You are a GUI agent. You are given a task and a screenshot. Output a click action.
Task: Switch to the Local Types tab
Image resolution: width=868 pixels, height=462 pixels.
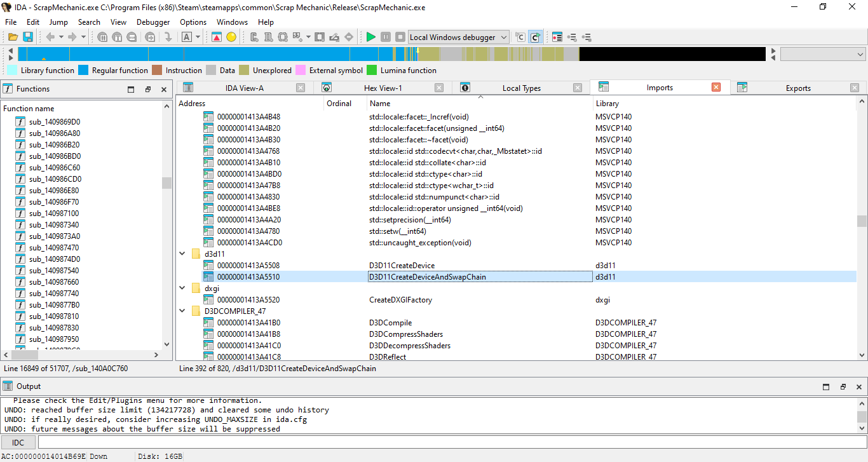pyautogui.click(x=521, y=88)
